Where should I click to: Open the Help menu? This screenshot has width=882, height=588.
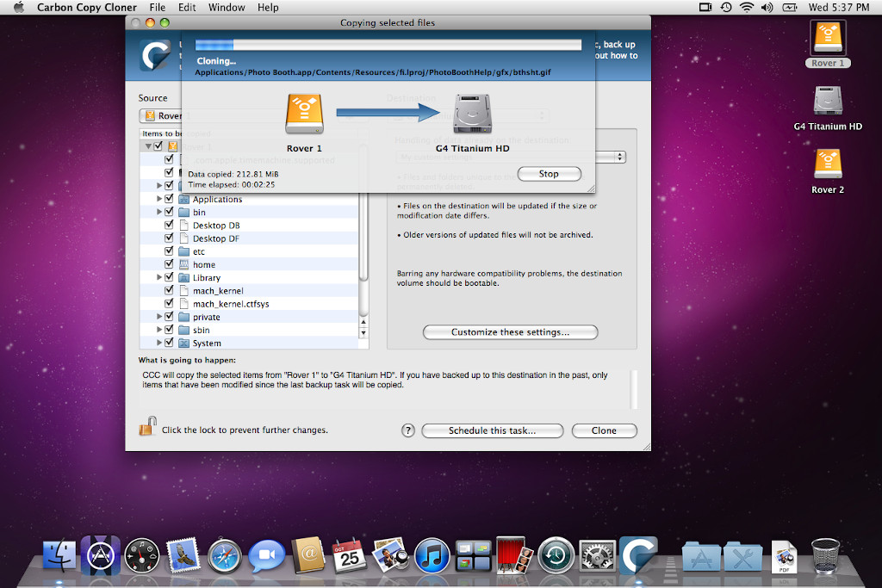coord(268,7)
